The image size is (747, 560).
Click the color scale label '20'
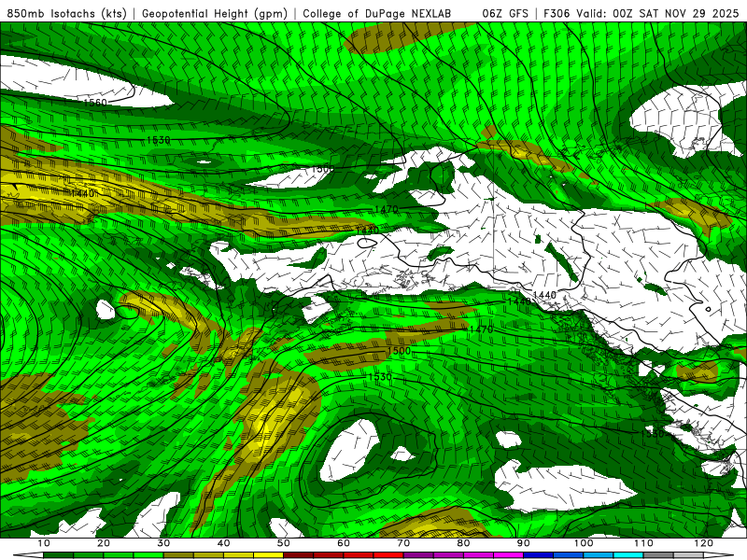coord(104,543)
